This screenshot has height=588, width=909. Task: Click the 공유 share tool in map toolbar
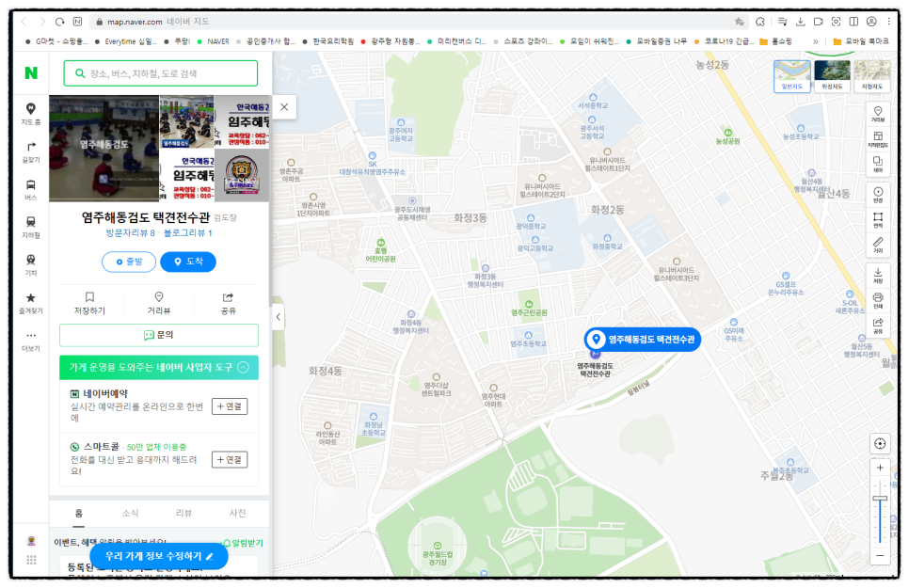pyautogui.click(x=878, y=325)
